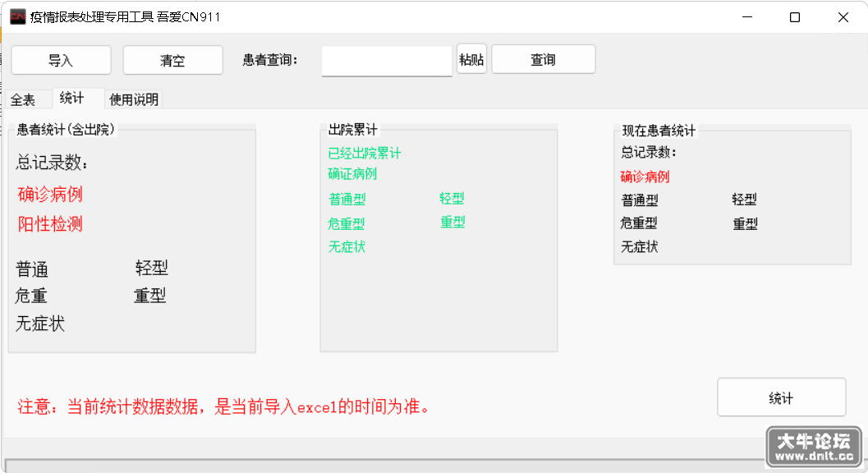Select green 轻型 in 出院累计 panel
This screenshot has height=473, width=868.
(x=452, y=198)
